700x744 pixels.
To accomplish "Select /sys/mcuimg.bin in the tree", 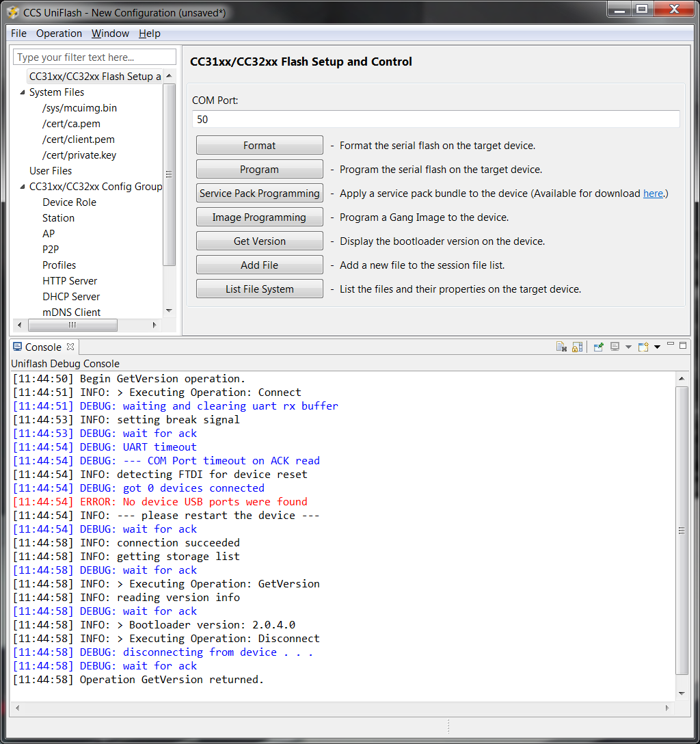I will pos(80,108).
